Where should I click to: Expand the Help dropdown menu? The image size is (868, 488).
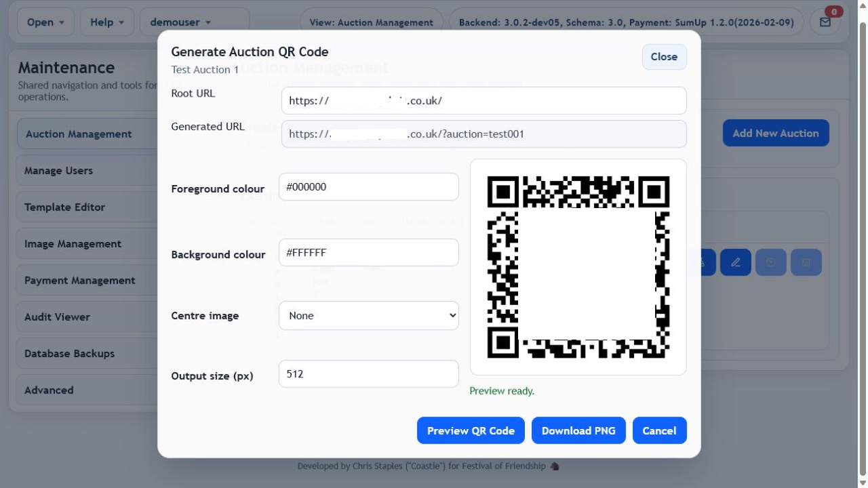tap(107, 22)
